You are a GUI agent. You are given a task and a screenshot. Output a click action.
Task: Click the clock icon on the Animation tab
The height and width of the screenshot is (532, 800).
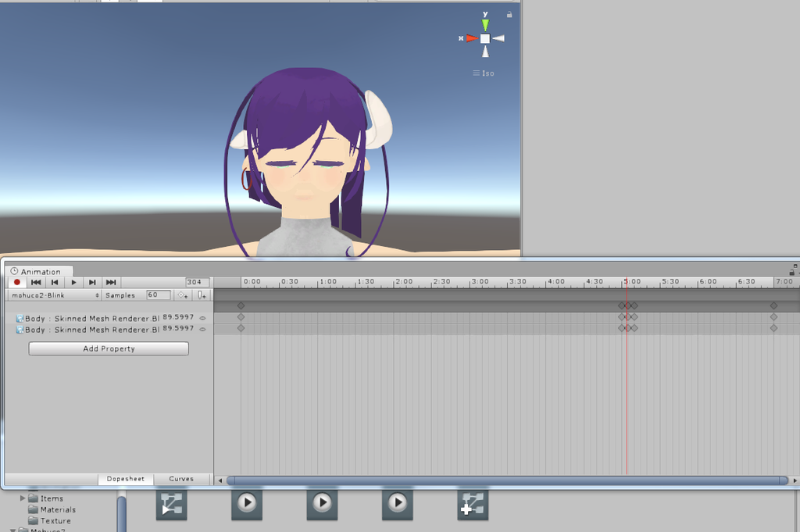pos(14,271)
